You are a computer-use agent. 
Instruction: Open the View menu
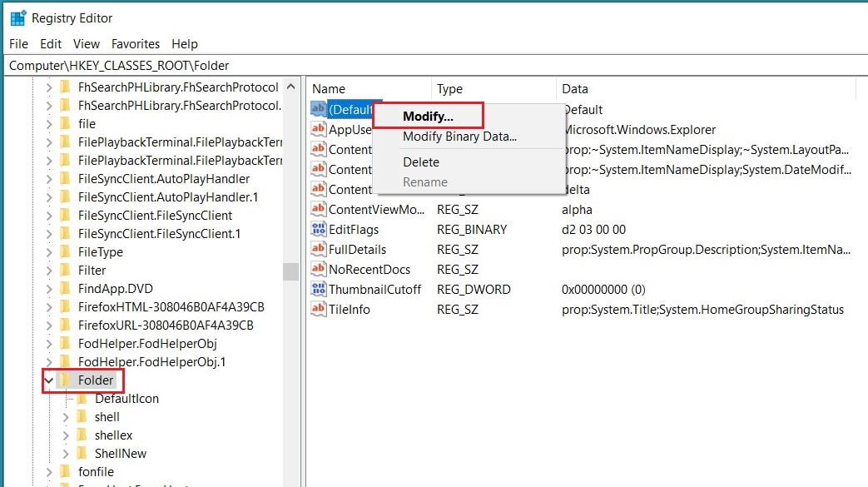[87, 44]
